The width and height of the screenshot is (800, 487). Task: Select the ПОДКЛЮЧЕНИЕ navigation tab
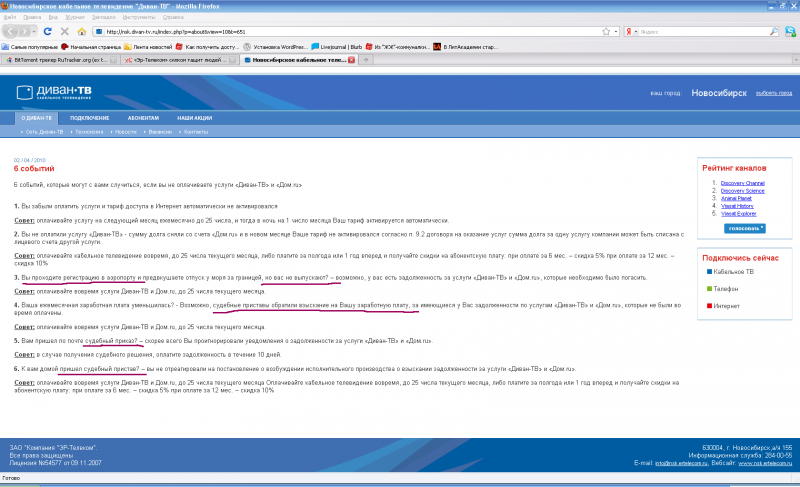[x=90, y=118]
